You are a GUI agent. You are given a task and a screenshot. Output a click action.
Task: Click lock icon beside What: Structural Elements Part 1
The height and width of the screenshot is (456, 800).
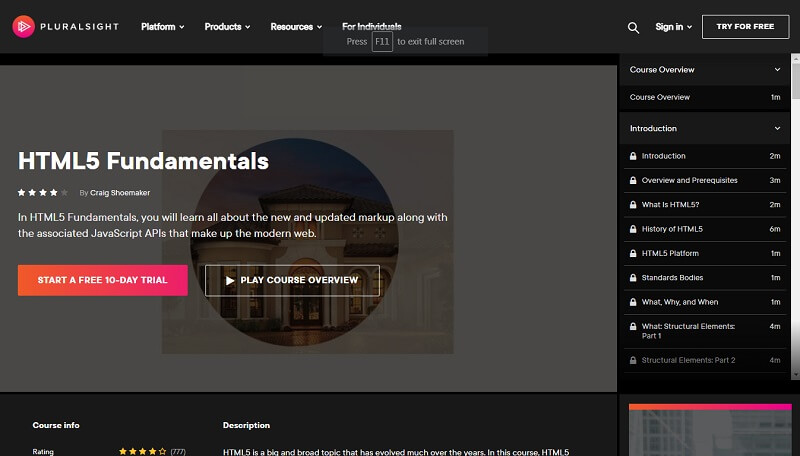(x=633, y=326)
